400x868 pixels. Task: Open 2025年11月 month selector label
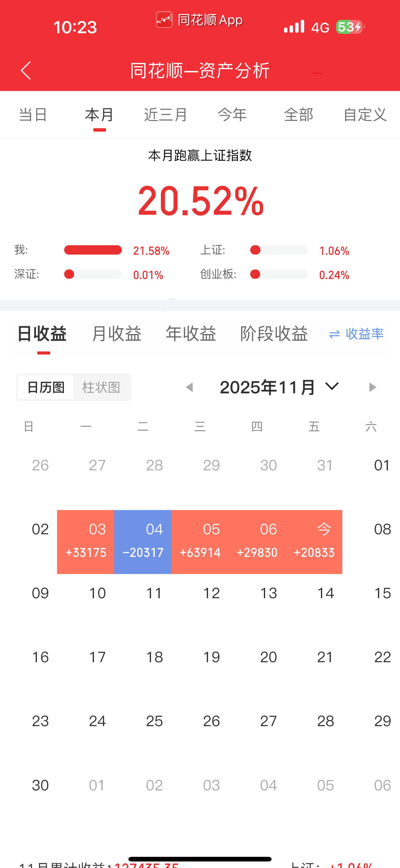point(267,387)
